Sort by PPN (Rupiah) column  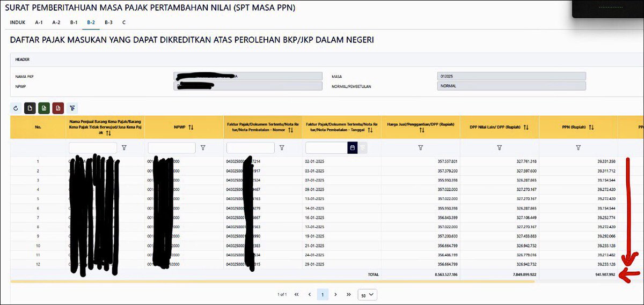(x=591, y=127)
